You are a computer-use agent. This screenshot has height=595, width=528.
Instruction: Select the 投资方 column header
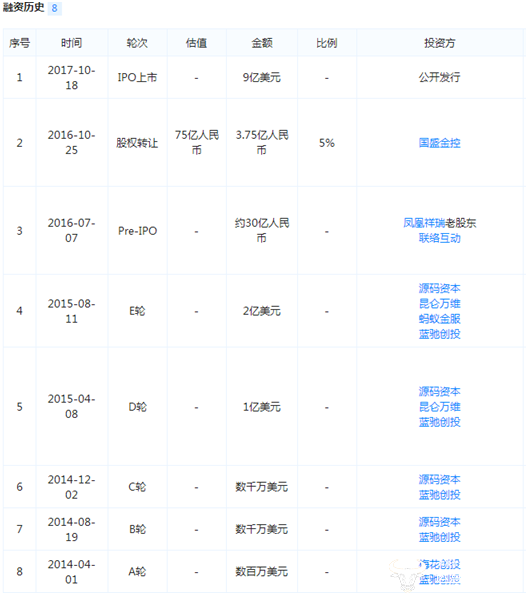coord(440,43)
